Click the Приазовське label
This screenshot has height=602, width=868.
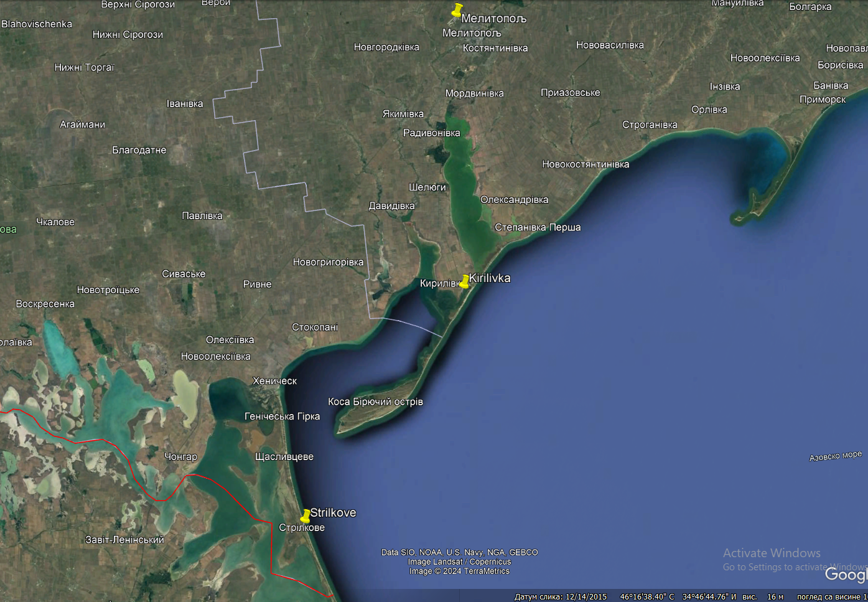[571, 92]
